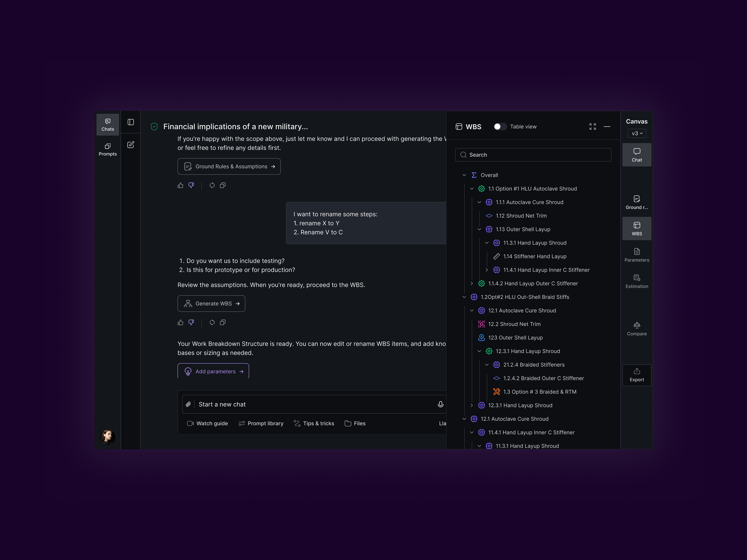The image size is (747, 560).
Task: Click the new chat compose icon
Action: click(131, 145)
